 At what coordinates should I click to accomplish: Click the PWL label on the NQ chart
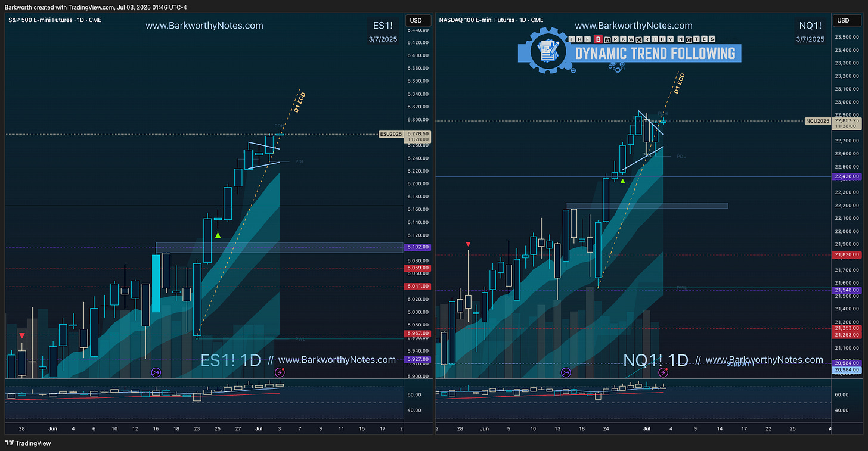click(681, 287)
